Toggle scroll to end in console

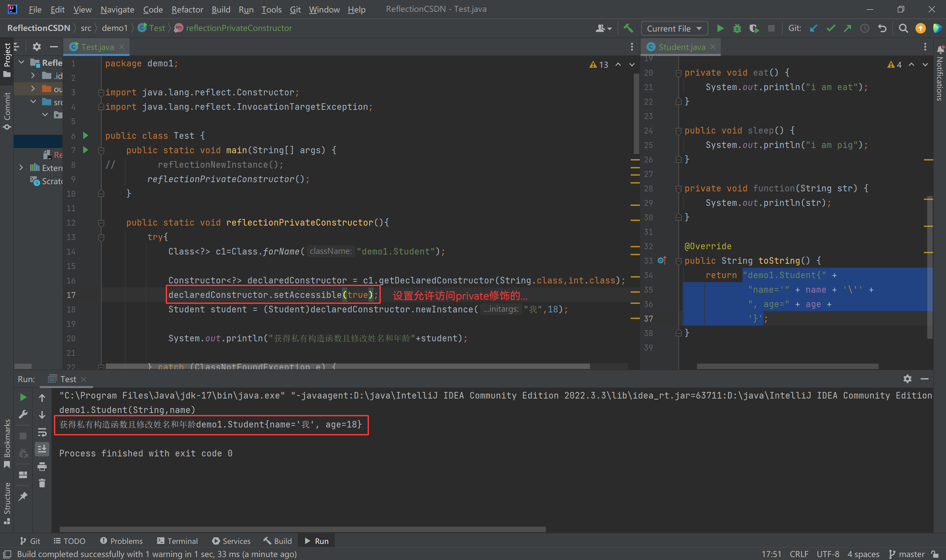coord(42,449)
